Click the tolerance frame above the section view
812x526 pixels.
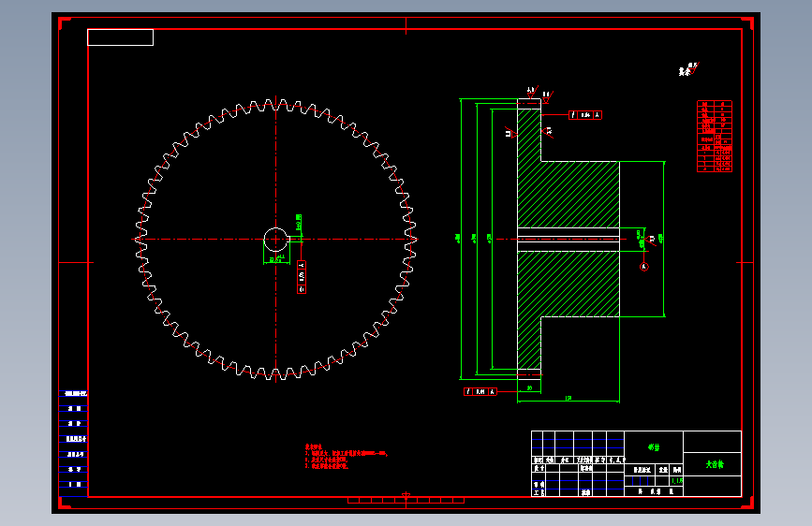tap(585, 115)
